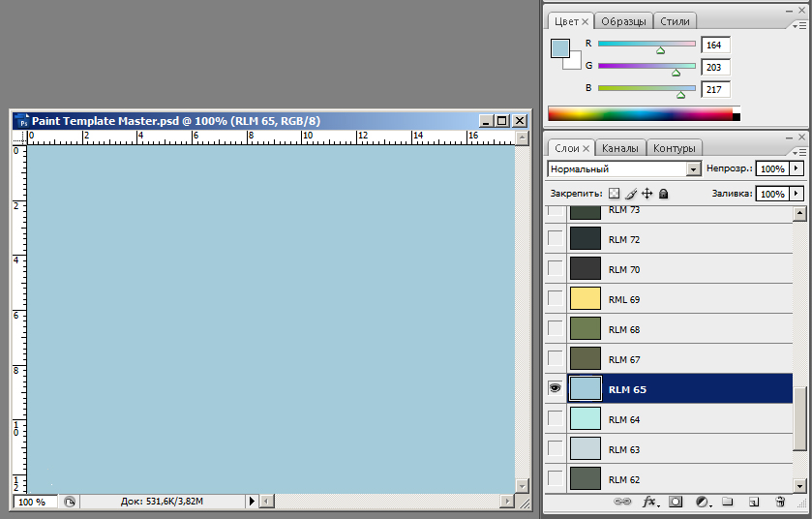
Task: Open the Заливка fill slider arrow
Action: [x=797, y=195]
